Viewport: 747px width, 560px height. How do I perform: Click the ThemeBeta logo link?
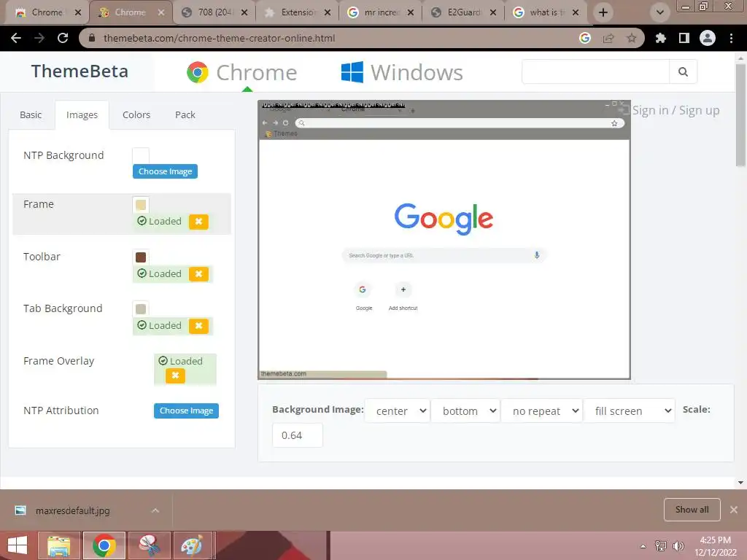tap(80, 71)
